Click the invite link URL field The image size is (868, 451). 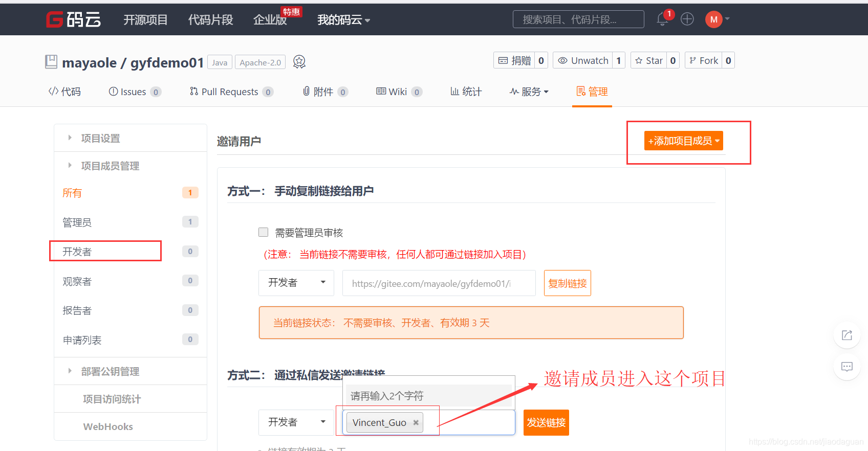pos(439,283)
